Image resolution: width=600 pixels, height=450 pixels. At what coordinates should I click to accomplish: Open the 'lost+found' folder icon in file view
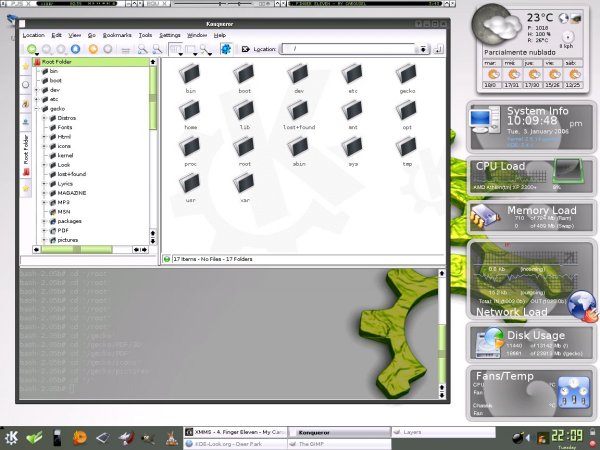tap(297, 110)
